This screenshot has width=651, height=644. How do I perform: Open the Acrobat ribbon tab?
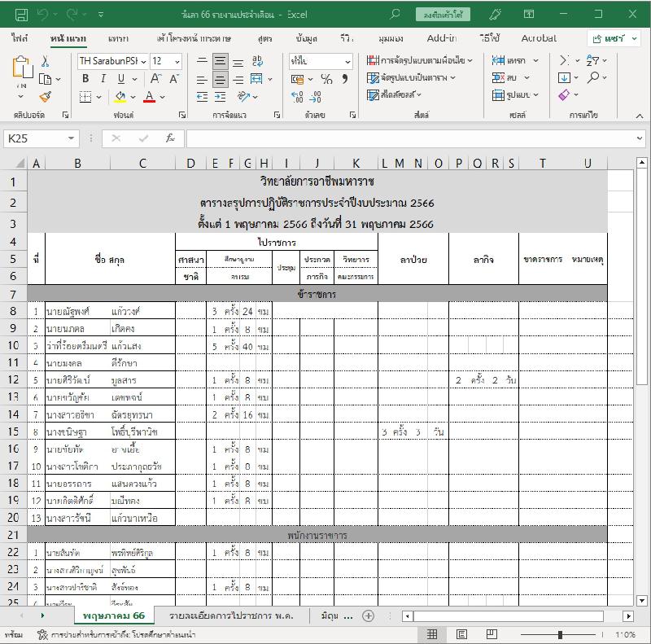click(x=539, y=38)
